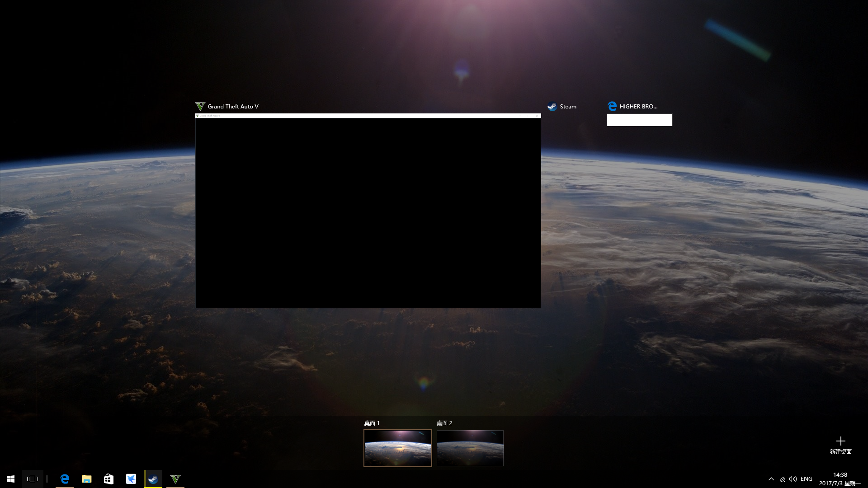Open the clock and date showing 14:38
Viewport: 868px width, 488px height.
[x=840, y=479]
